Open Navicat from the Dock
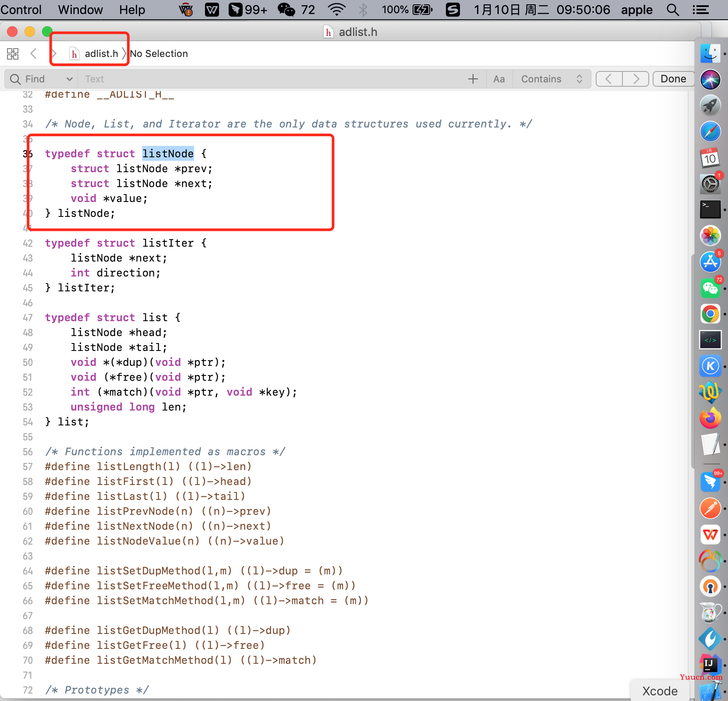The width and height of the screenshot is (728, 701). [710, 560]
